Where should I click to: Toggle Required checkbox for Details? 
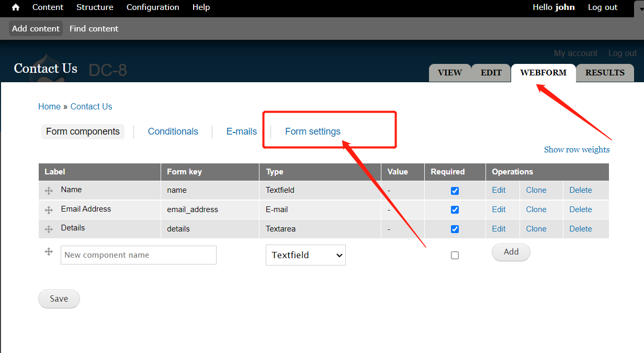click(x=455, y=229)
